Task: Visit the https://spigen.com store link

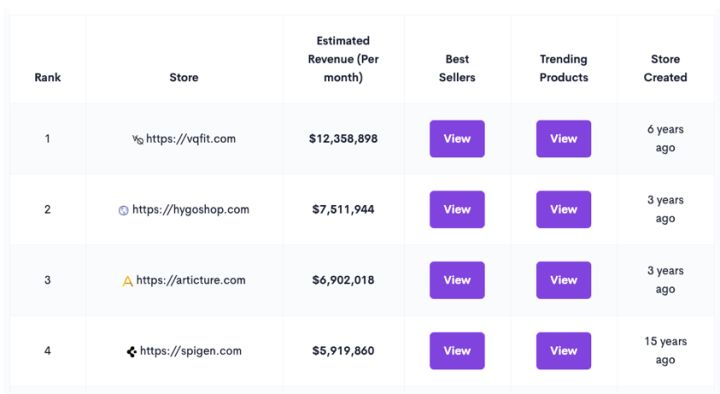Action: tap(191, 351)
